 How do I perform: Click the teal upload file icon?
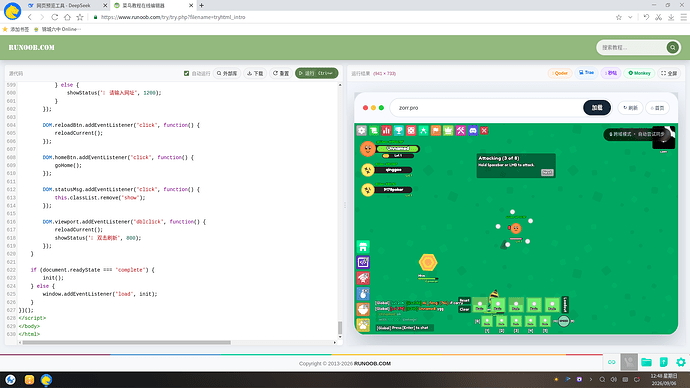(x=664, y=362)
